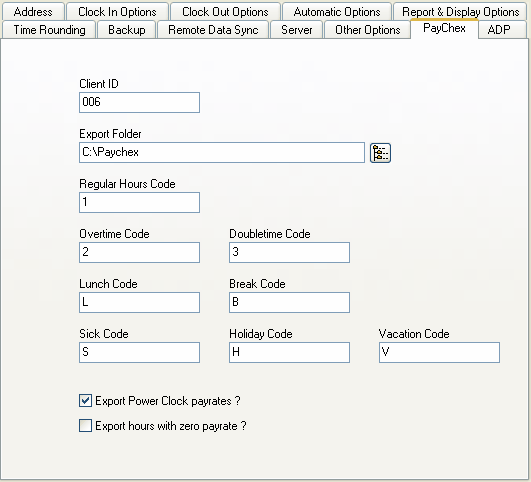Toggle Export Power Clock payrates checkbox
Viewport: 531px width, 482px height.
(x=85, y=401)
